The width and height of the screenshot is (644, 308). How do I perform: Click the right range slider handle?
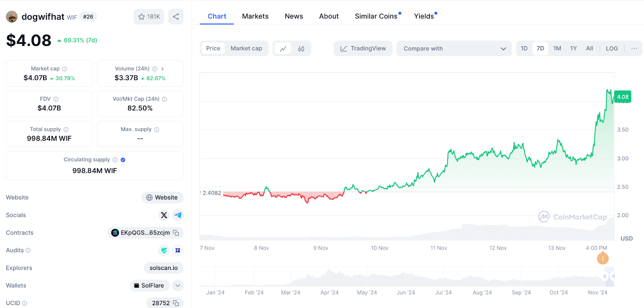(613, 276)
